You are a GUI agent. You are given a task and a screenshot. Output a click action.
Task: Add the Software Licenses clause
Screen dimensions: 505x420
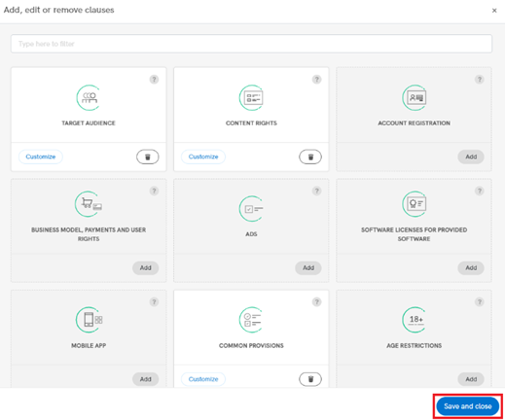pyautogui.click(x=471, y=268)
